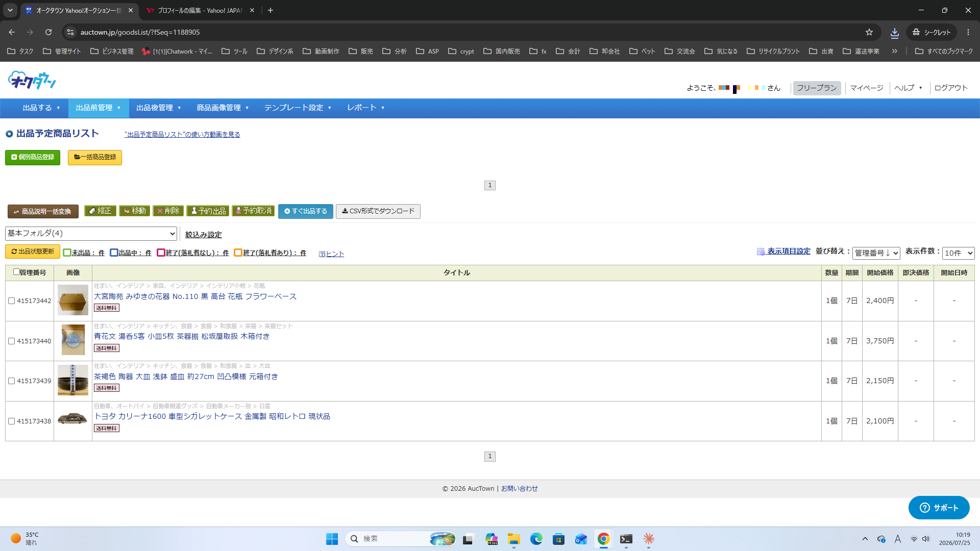The width and height of the screenshot is (980, 551).
Task: Click the Chrome icon in taskbar
Action: [x=603, y=539]
